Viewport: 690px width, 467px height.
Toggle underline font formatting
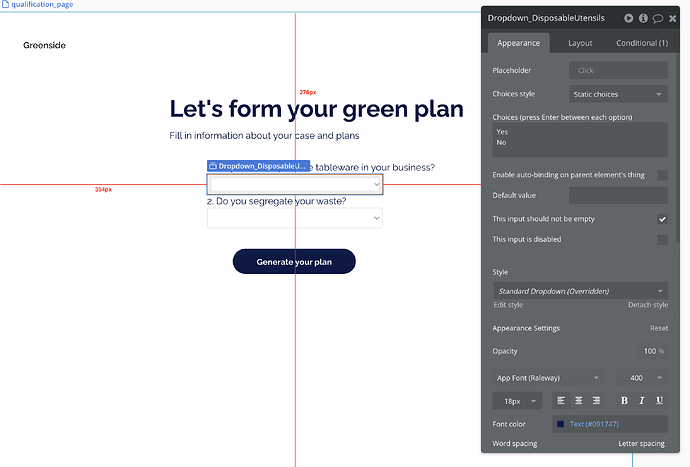[659, 401]
